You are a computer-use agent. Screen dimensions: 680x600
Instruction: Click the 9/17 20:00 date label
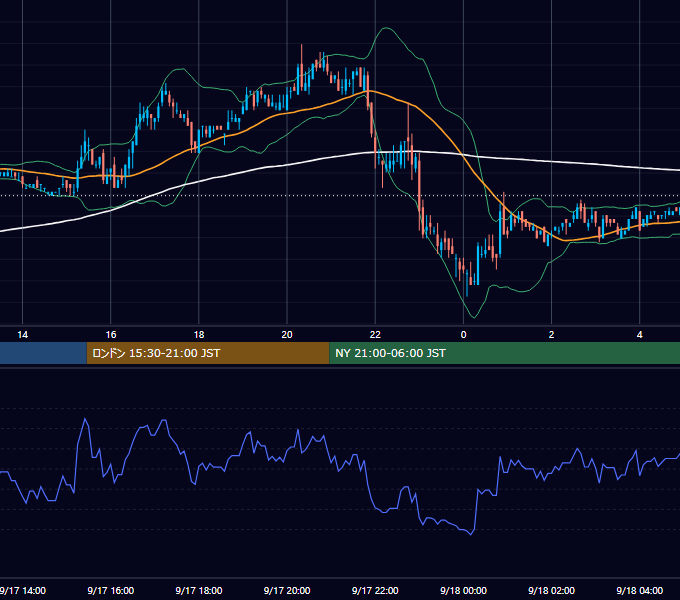pyautogui.click(x=287, y=590)
